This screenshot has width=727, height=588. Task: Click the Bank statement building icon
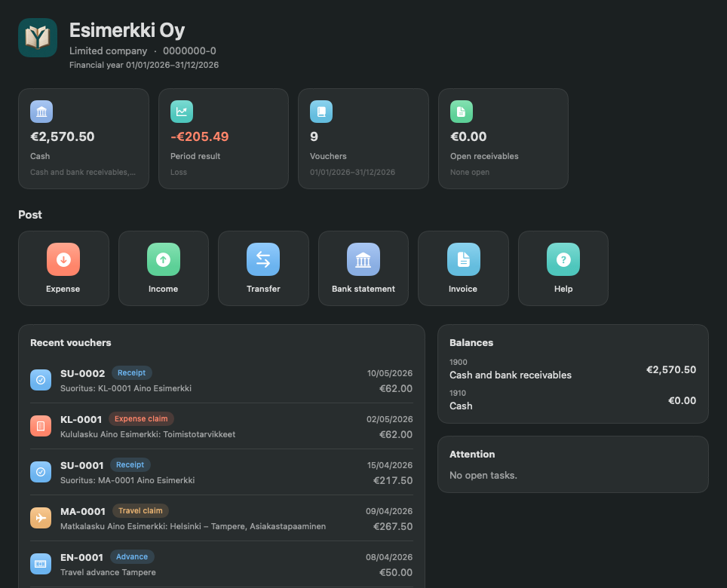click(363, 259)
